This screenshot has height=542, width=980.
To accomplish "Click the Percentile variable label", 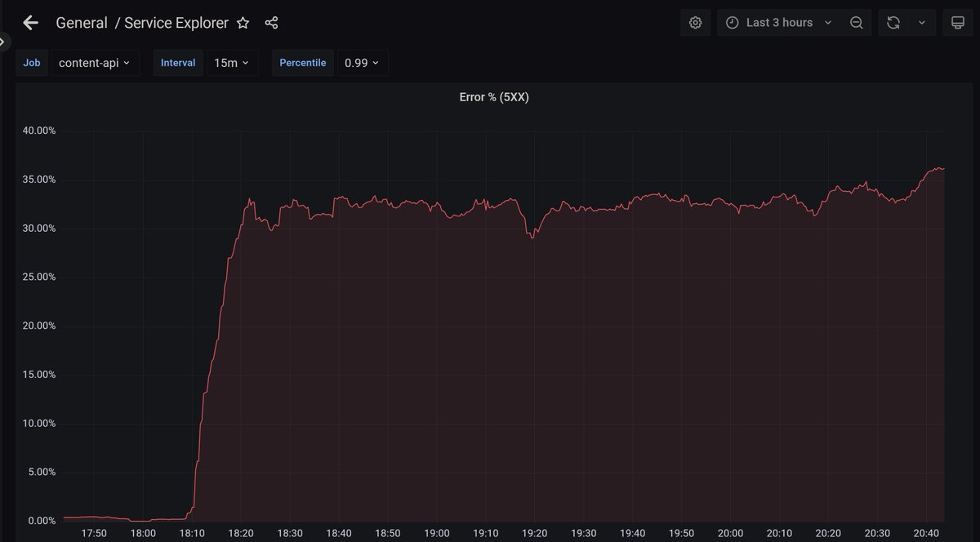I will (x=302, y=62).
